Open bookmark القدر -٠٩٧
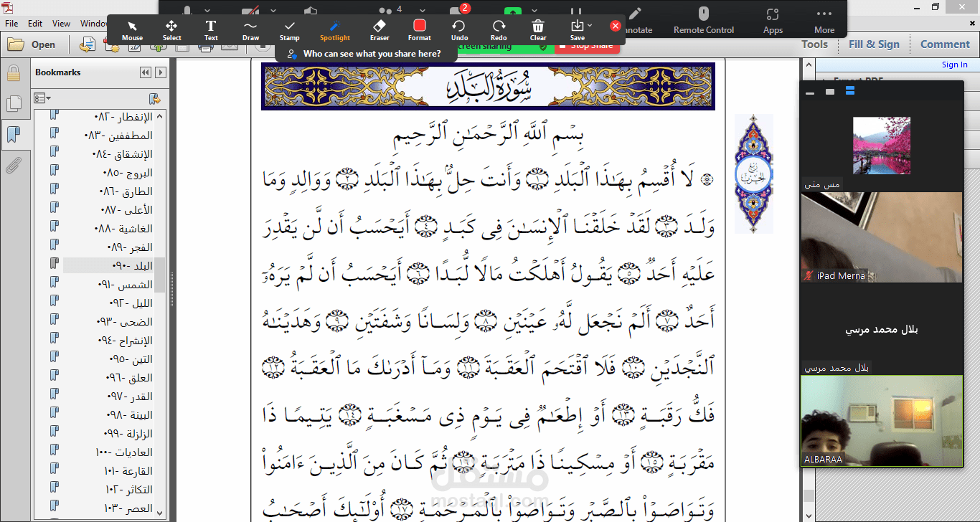980x522 pixels. pos(131,397)
